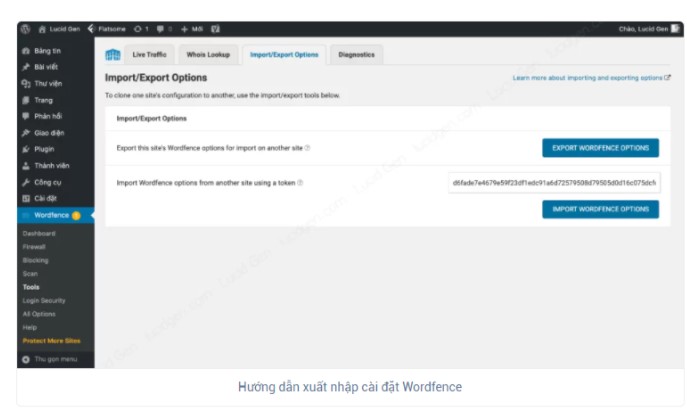Screen dimensions: 687x412
Task: Open user avatar in top-right corner
Action: tap(675, 29)
